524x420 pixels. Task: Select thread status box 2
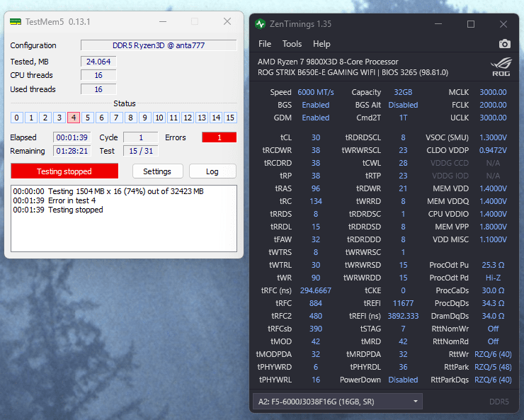(x=45, y=118)
